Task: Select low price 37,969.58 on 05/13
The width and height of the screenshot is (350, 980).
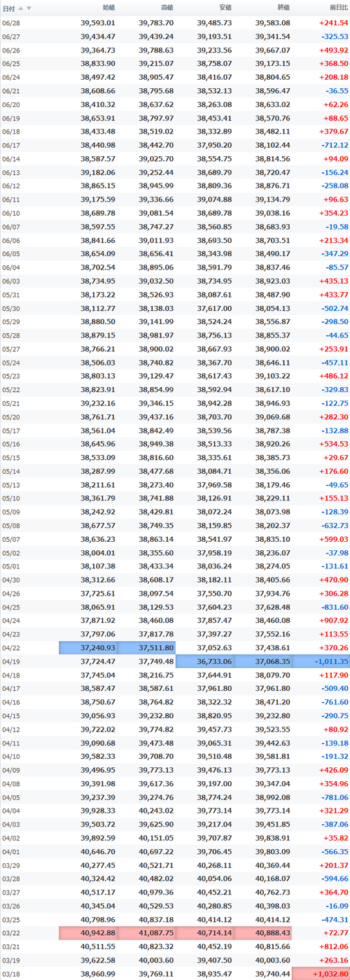Action: [x=214, y=484]
